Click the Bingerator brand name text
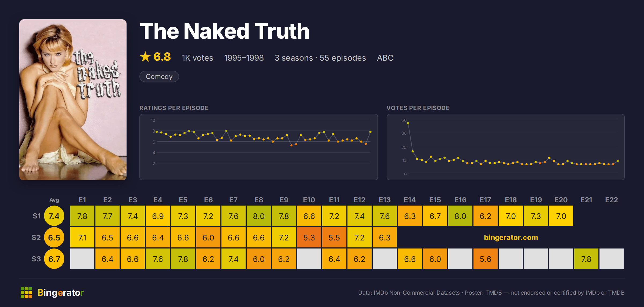 [x=61, y=293]
